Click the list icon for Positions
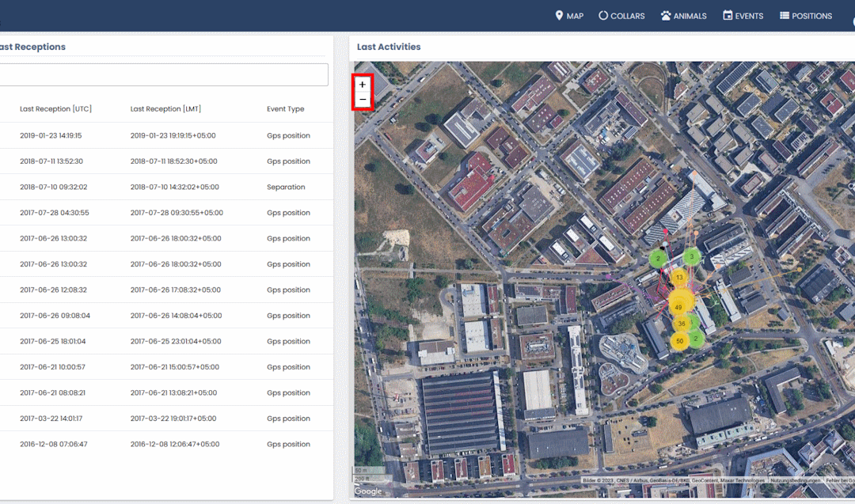Viewport: 855px width, 504px height. click(785, 15)
